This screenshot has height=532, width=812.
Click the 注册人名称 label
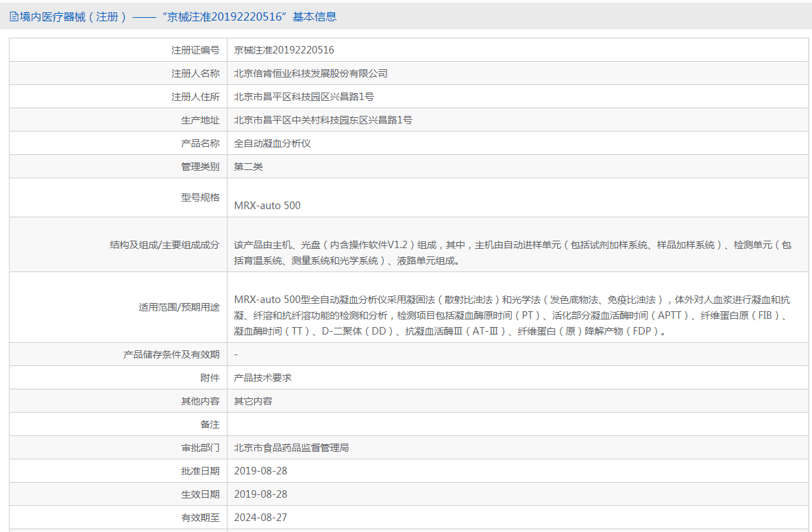(x=195, y=73)
